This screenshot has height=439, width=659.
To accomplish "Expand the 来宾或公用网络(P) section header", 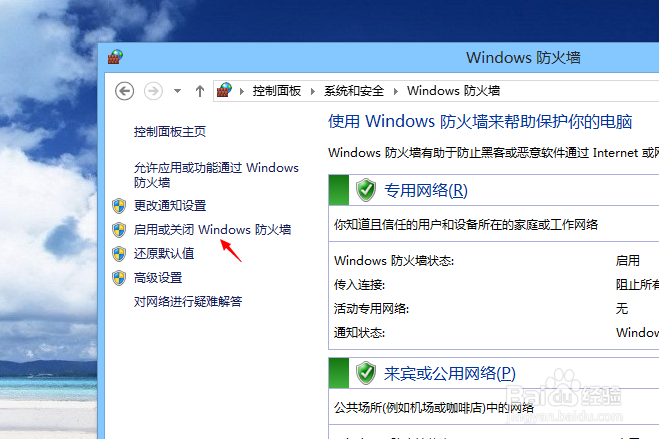I will pos(450,373).
